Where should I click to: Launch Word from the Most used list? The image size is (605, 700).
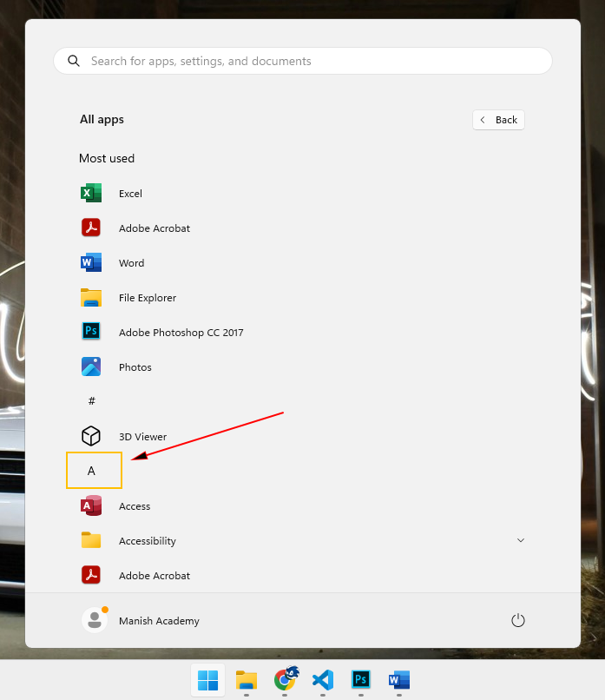point(131,263)
